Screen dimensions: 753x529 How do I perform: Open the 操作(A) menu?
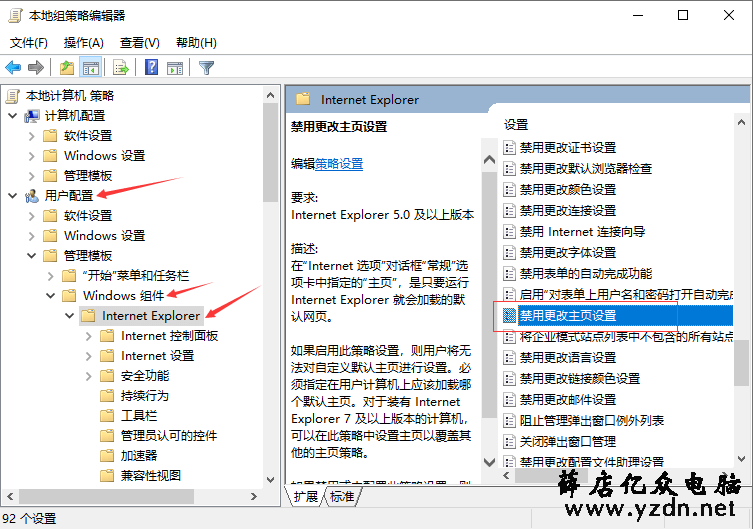pyautogui.click(x=84, y=43)
